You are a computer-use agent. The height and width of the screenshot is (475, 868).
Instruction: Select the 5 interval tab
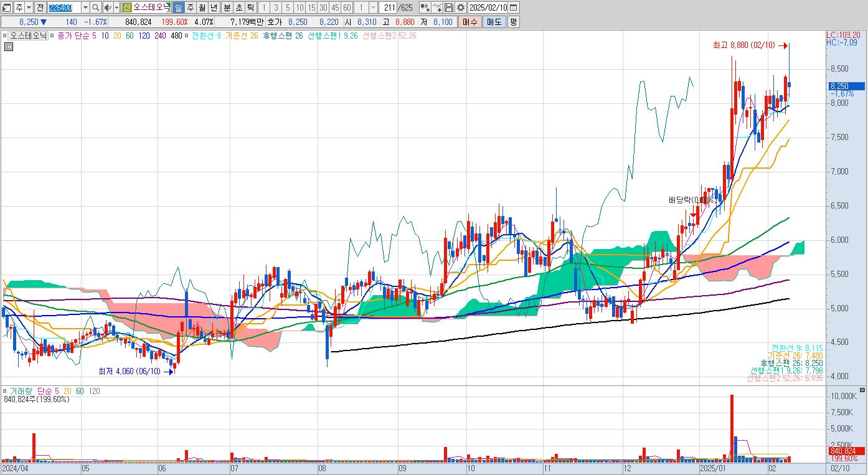pyautogui.click(x=288, y=7)
